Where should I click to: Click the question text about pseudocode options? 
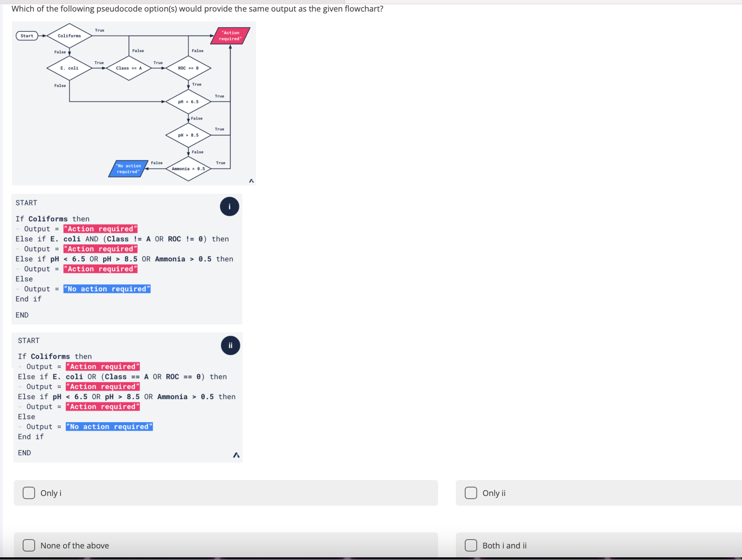(x=197, y=9)
